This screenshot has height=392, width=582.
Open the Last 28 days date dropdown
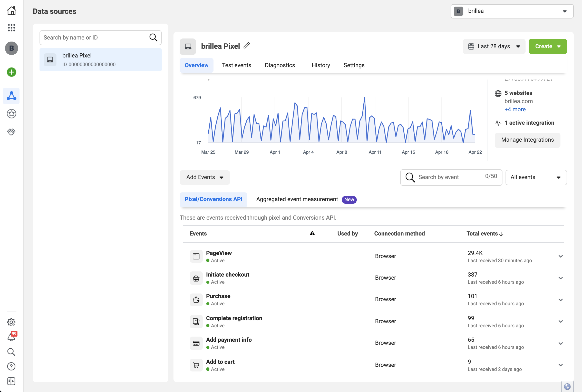[494, 46]
